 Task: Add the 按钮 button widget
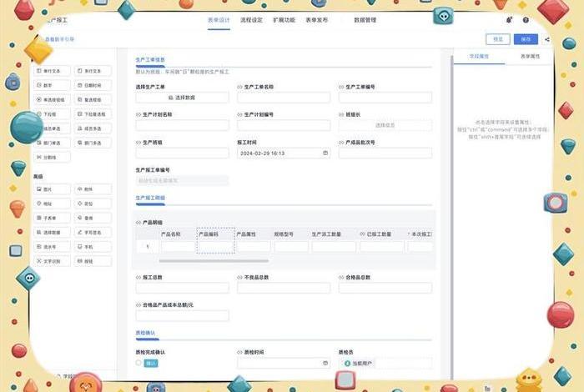93,261
